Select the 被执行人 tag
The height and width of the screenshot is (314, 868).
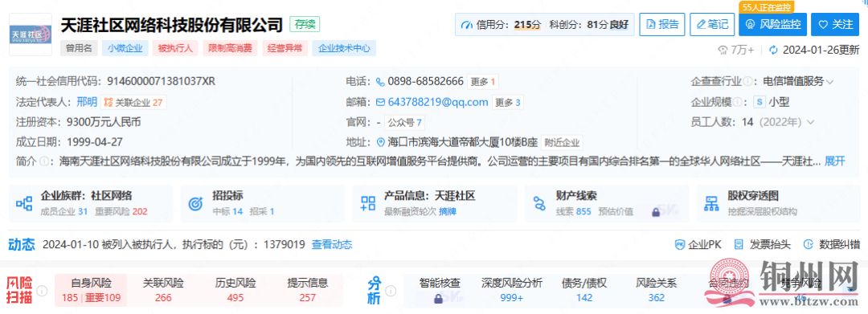(x=175, y=48)
